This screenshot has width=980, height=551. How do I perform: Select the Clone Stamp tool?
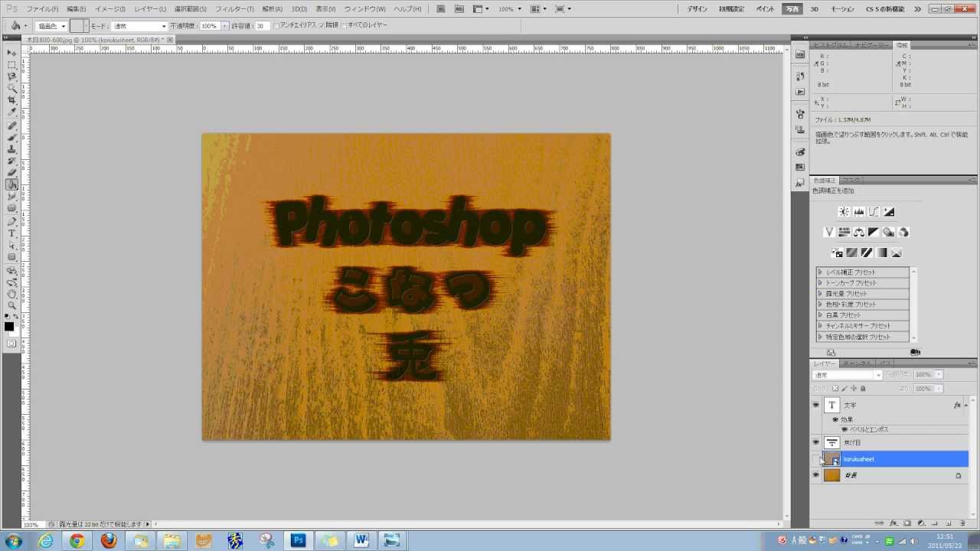(12, 149)
